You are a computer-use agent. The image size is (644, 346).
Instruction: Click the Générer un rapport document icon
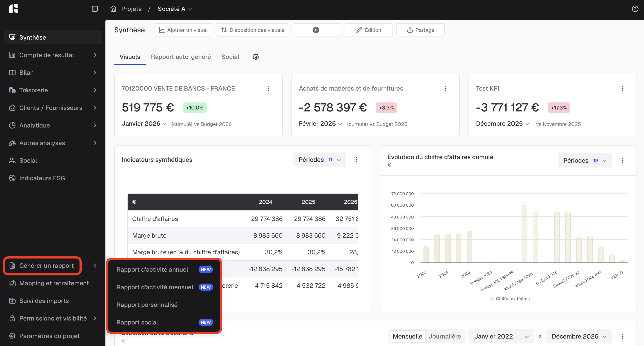(12, 266)
